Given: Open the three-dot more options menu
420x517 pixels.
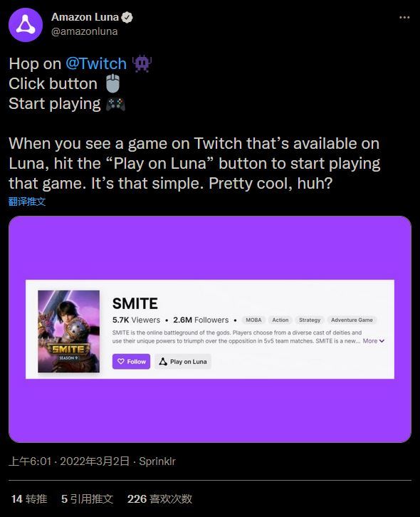Looking at the screenshot, I should [404, 18].
